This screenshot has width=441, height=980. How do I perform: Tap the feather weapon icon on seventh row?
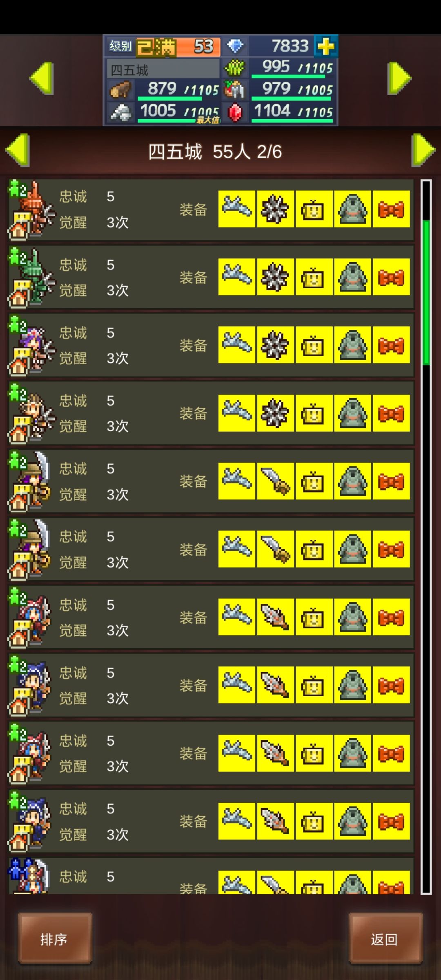click(x=275, y=617)
